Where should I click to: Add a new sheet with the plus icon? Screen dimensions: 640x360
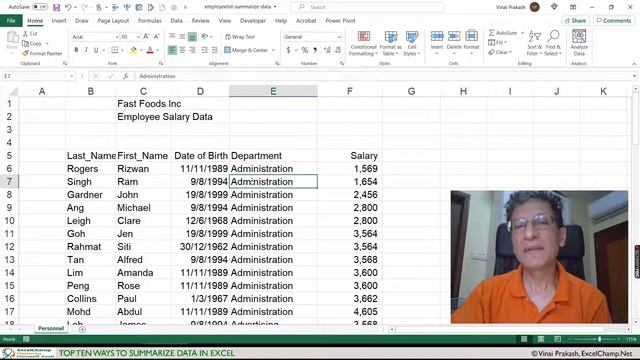pos(82,329)
